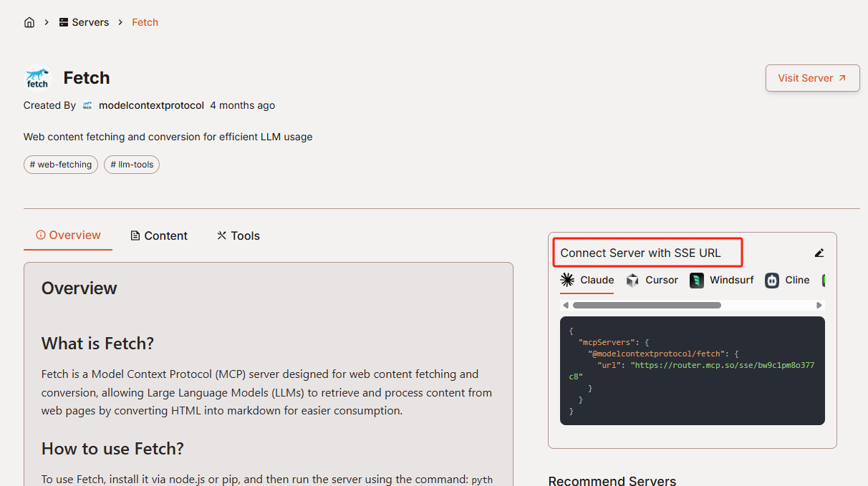Switch to Content tab
Viewport: 868px width, 486px height.
[x=159, y=235]
